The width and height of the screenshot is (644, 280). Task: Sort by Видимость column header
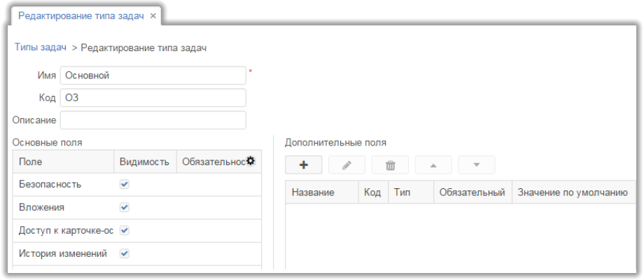coord(145,162)
